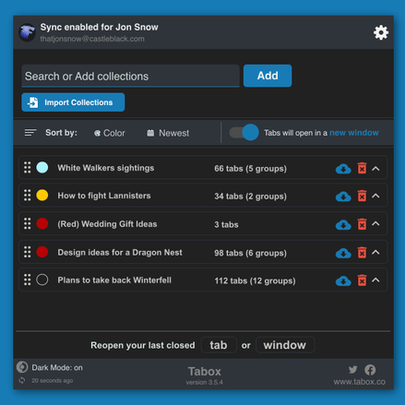Expand Design ideas for a Dragon Nest
Viewport: 405px width, 405px height.
click(376, 252)
